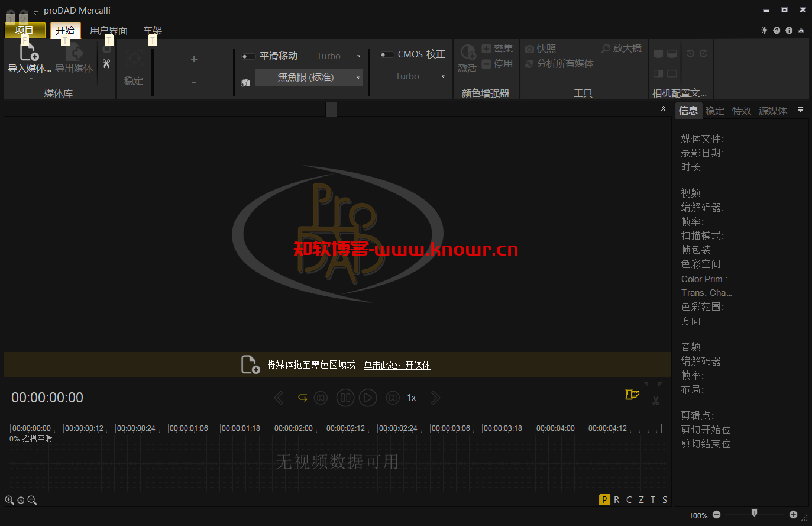This screenshot has width=812, height=526.
Task: Click the play button
Action: tap(368, 398)
